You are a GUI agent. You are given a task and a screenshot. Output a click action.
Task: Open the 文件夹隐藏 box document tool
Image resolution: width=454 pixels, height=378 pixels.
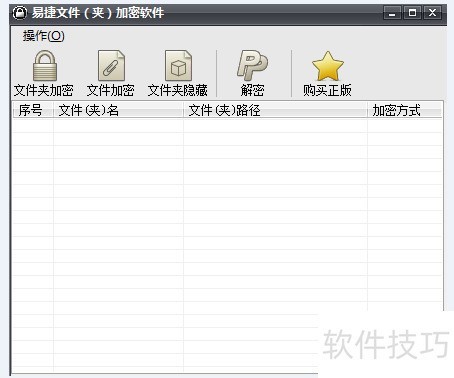179,66
